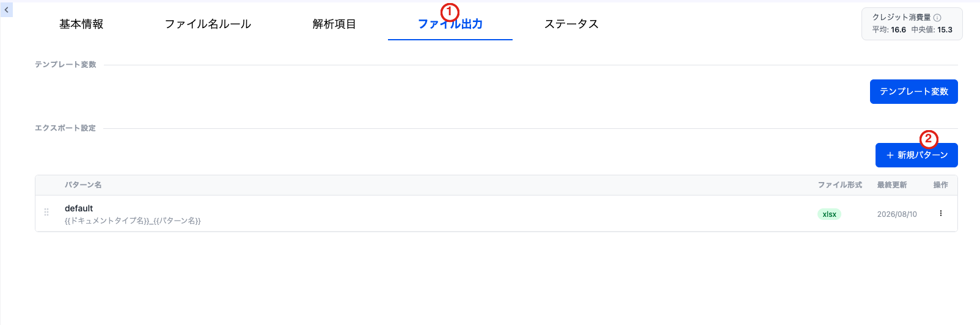
Task: Go to the 解析項目 tab
Action: [x=334, y=24]
